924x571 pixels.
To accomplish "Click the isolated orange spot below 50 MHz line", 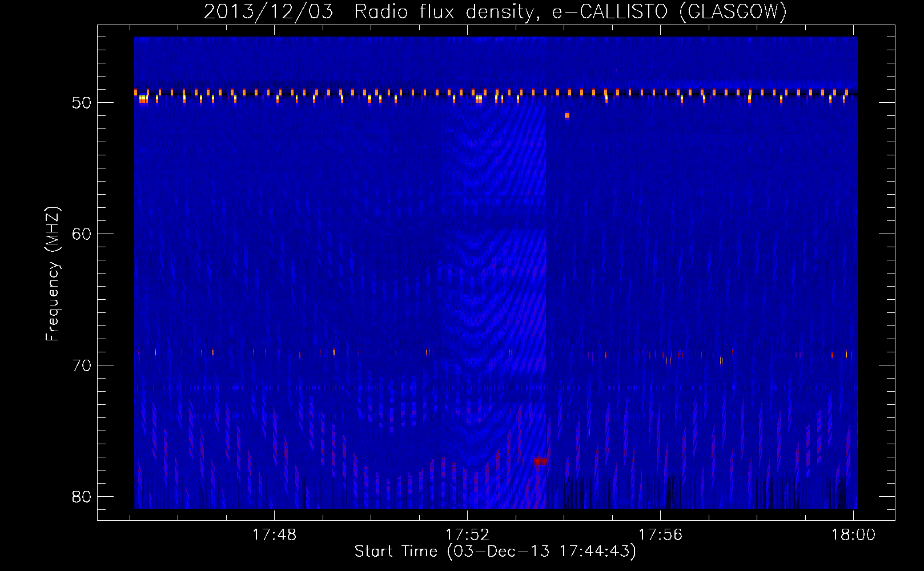I will coord(567,115).
